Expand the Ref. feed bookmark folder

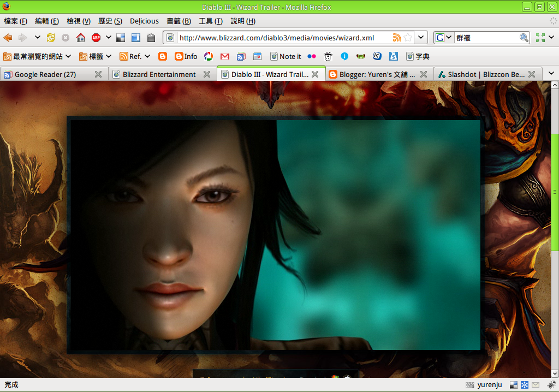click(x=135, y=56)
